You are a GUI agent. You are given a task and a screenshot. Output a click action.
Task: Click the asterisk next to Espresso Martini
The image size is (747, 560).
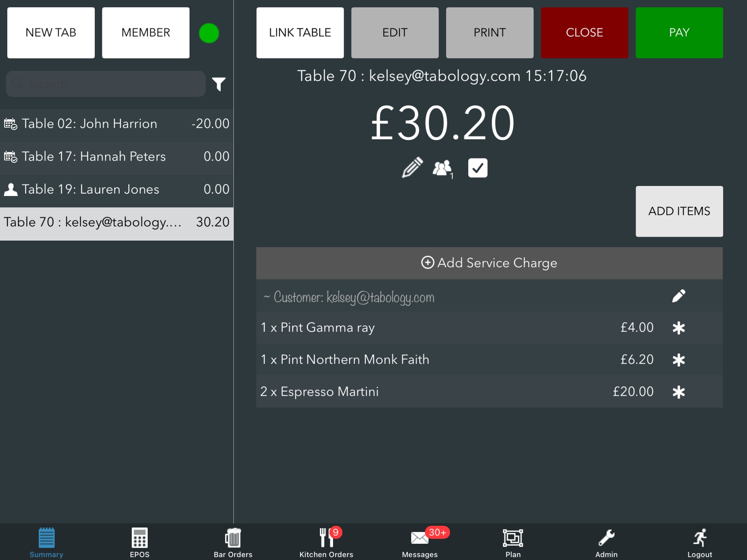pyautogui.click(x=679, y=392)
